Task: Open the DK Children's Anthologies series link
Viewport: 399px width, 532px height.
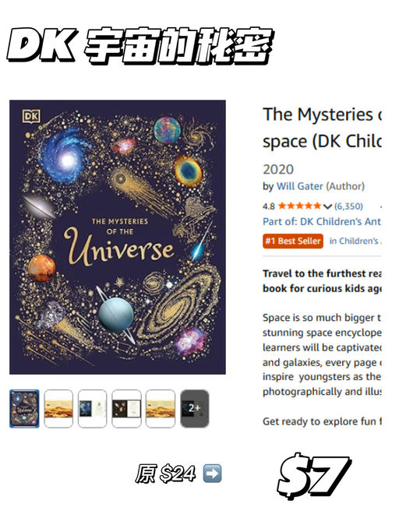Action: pyautogui.click(x=322, y=221)
